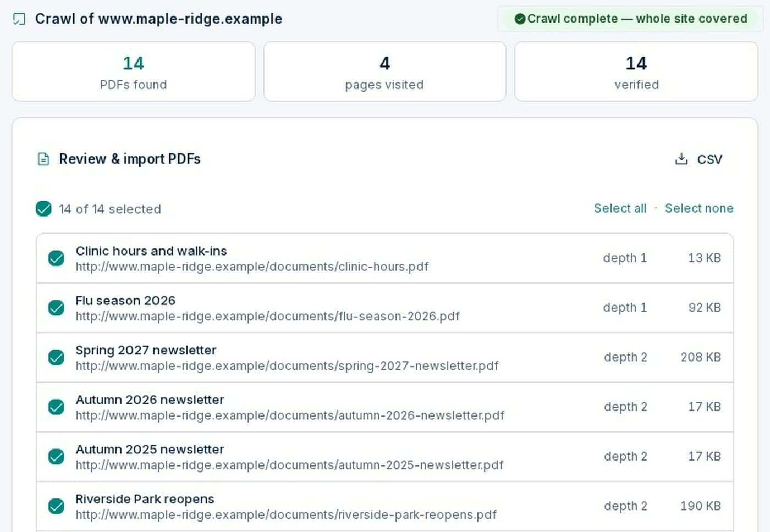
Task: Click the riverside-park-reopens.pdf URL
Action: (x=286, y=514)
